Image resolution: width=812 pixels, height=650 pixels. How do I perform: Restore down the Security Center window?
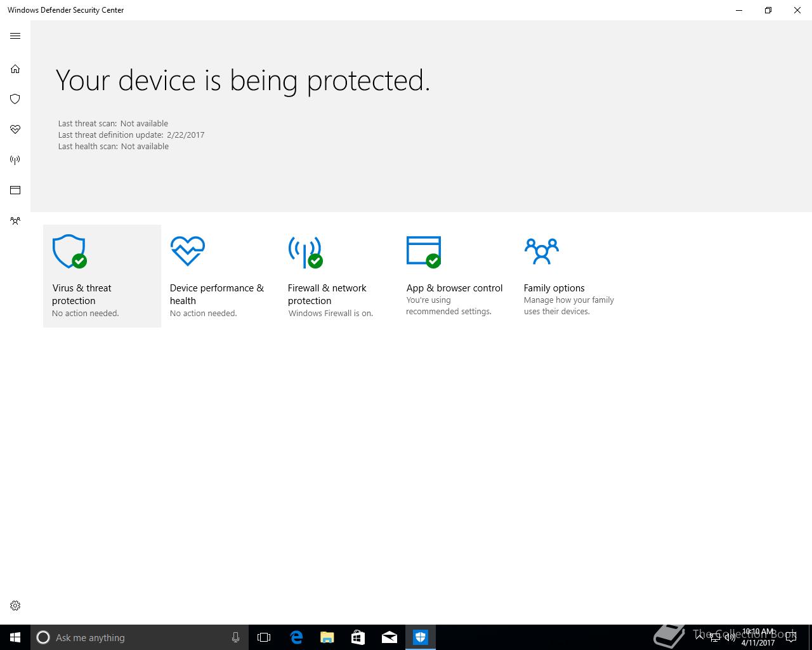click(768, 10)
